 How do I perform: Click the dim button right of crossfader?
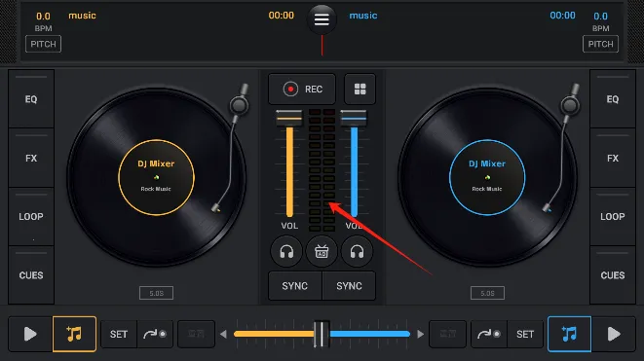447,334
